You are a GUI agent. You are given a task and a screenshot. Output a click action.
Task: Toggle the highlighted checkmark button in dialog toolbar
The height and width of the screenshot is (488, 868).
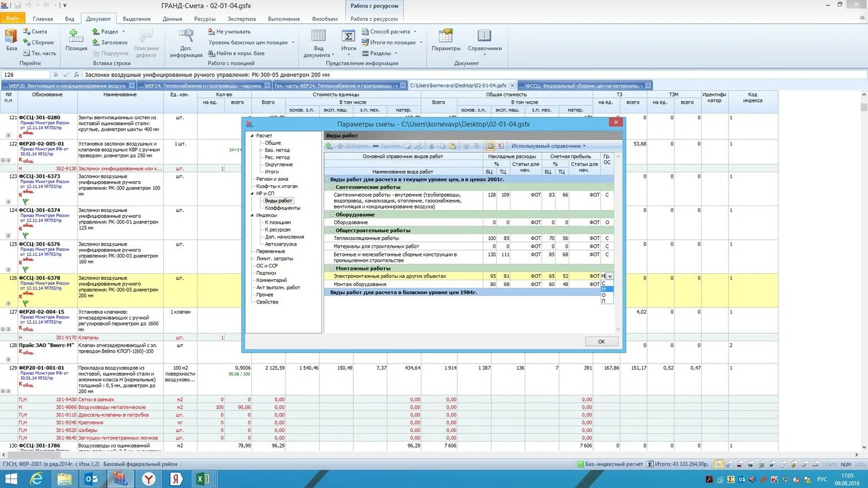(x=490, y=146)
